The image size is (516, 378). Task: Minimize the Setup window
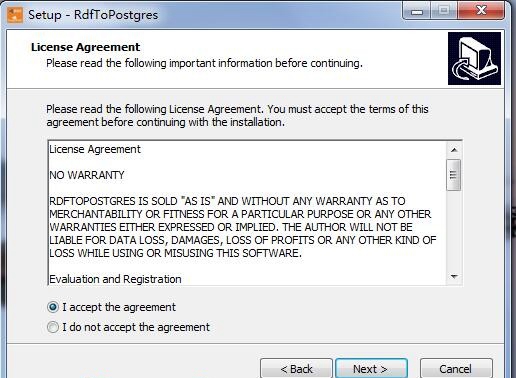tap(417, 11)
